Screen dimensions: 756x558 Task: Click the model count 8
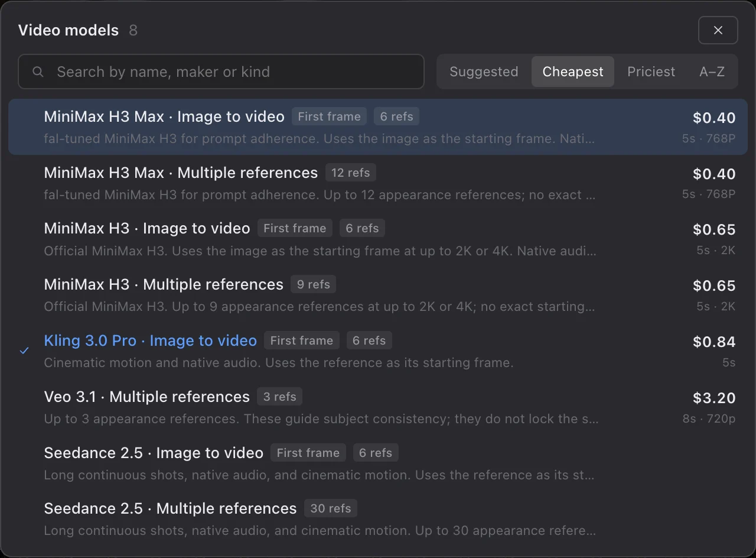tap(133, 30)
